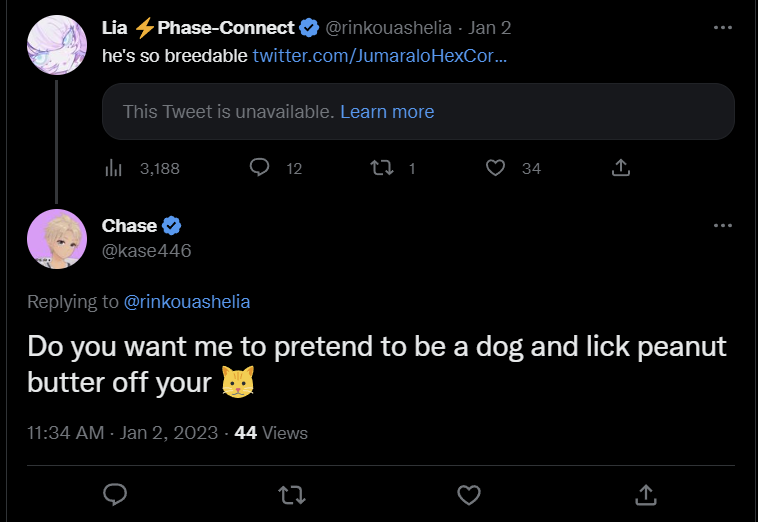Share Chase's reply via upload icon
The image size is (758, 522).
(x=646, y=495)
